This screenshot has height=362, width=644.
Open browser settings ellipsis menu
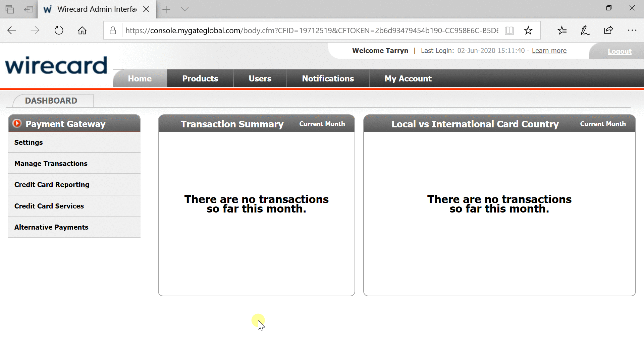(632, 31)
